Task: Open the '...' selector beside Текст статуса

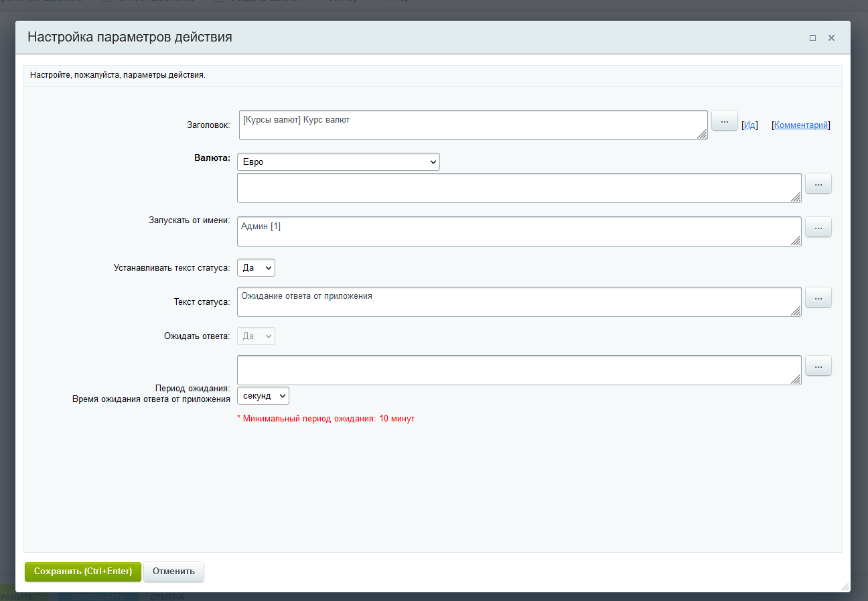Action: point(818,297)
